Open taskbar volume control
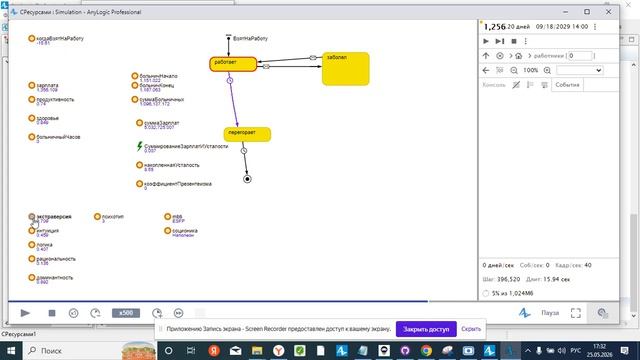This screenshot has height=360, width=640. tap(562, 351)
